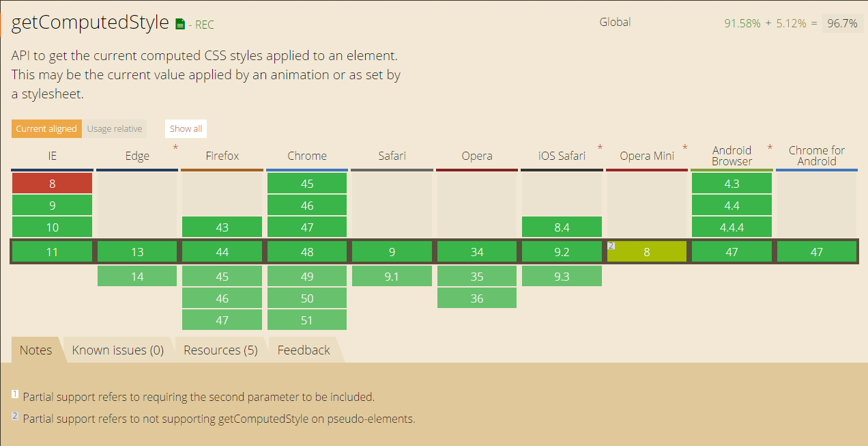Viewport: 868px width, 446px height.
Task: Open the Notes tab
Action: click(35, 350)
